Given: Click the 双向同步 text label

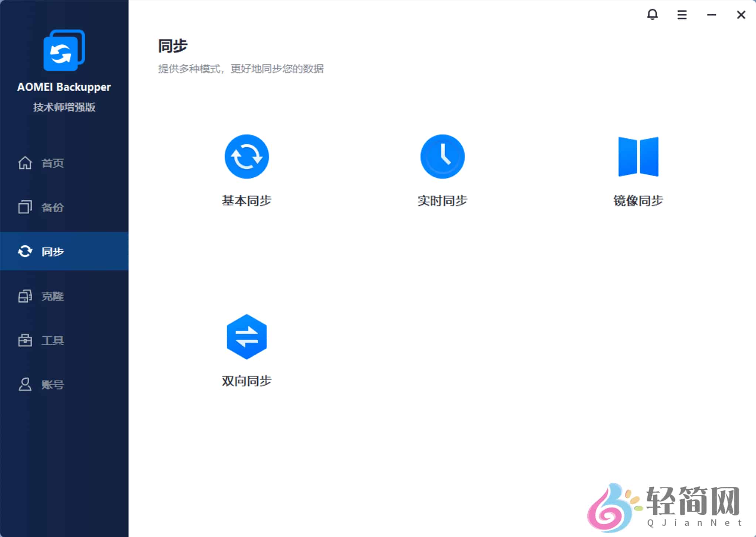Looking at the screenshot, I should click(x=246, y=381).
